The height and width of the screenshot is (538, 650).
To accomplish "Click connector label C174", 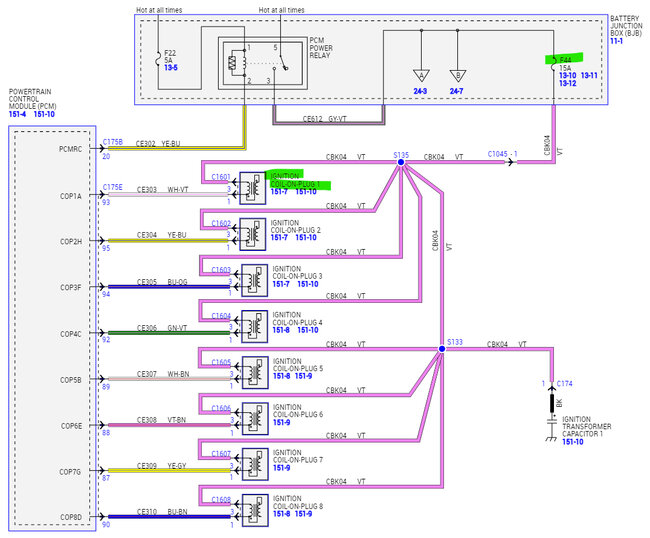I will point(564,383).
